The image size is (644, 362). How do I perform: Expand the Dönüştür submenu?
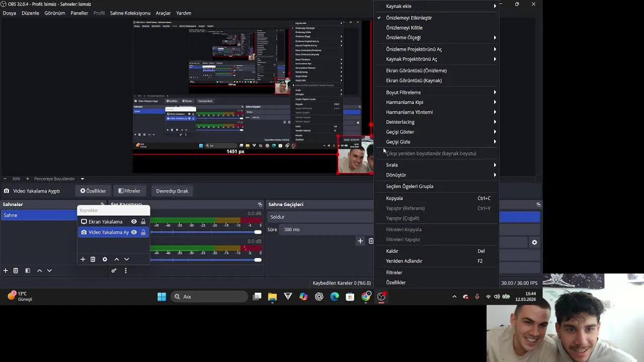(x=437, y=175)
